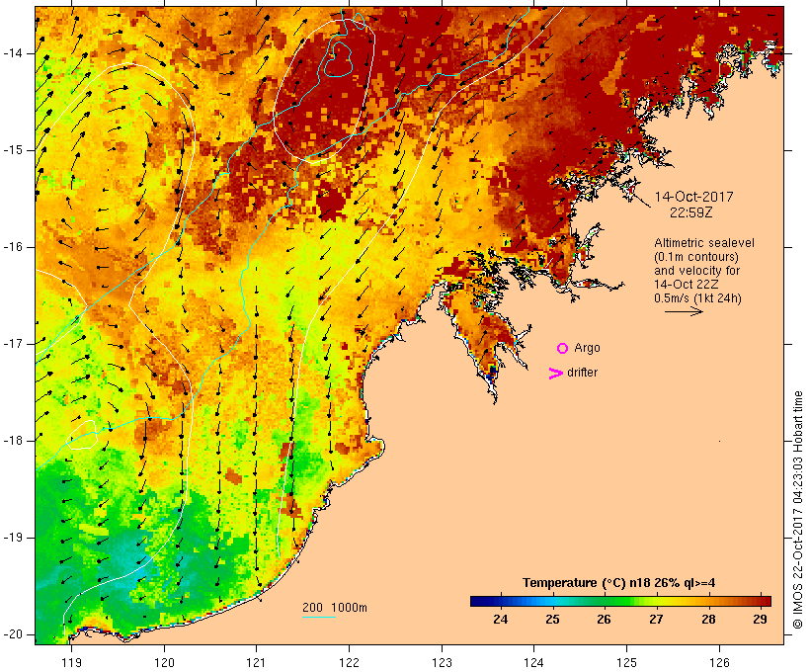The image size is (810, 672).
Task: Click the (0.1m contours) caption line
Action: [x=696, y=257]
